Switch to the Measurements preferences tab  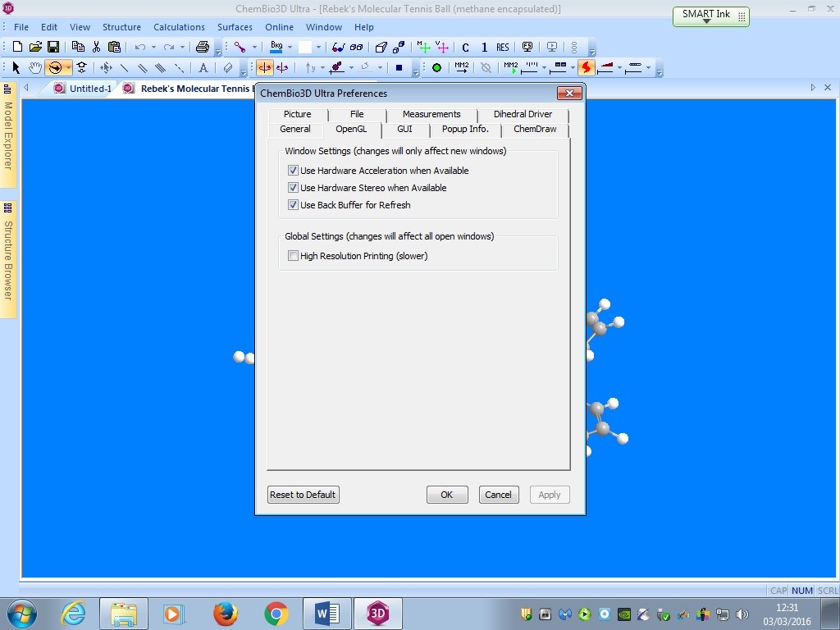coord(431,114)
